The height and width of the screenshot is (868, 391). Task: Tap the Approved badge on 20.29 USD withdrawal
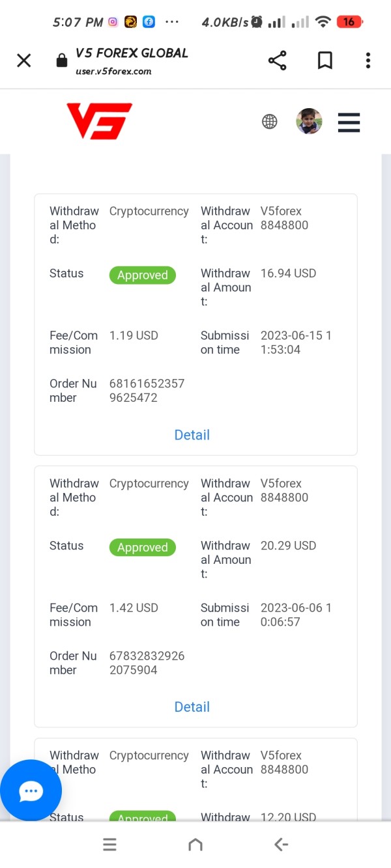(142, 548)
